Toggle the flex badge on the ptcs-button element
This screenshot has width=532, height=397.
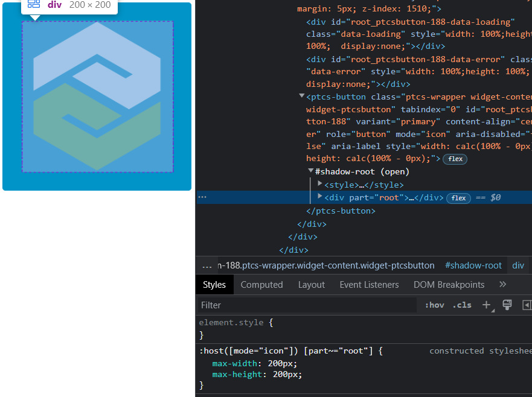[x=455, y=159]
